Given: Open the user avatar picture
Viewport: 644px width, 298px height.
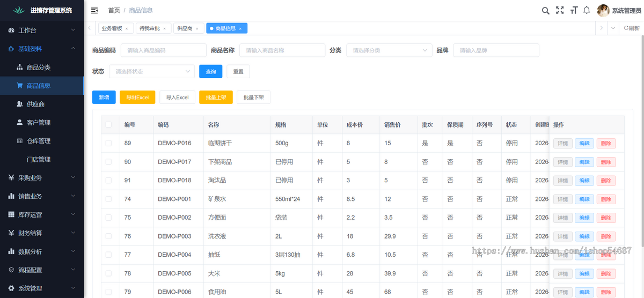Looking at the screenshot, I should (x=603, y=10).
